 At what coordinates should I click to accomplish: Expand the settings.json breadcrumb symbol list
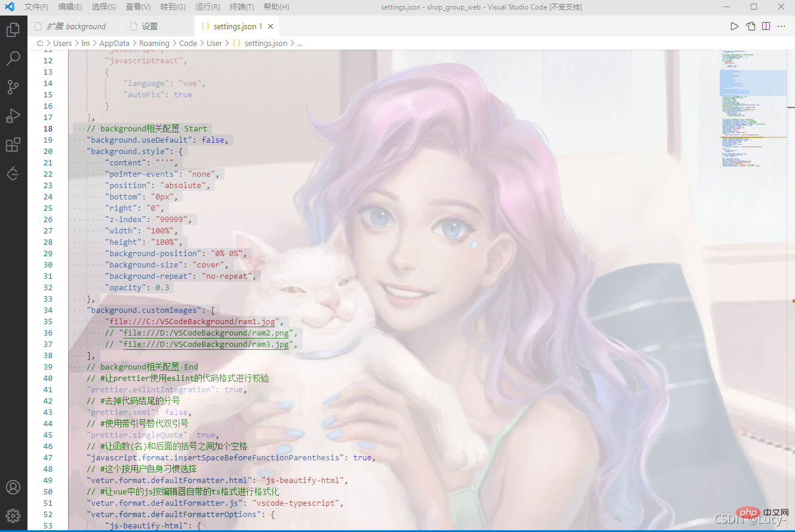299,43
